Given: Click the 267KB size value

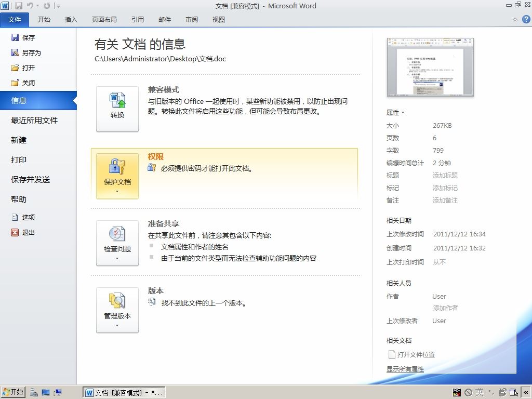Looking at the screenshot, I should 442,126.
